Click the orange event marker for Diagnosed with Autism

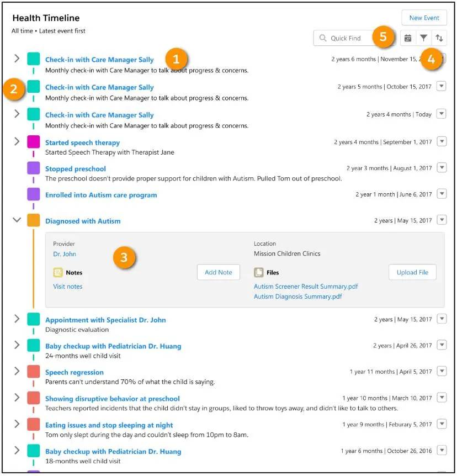click(x=34, y=220)
